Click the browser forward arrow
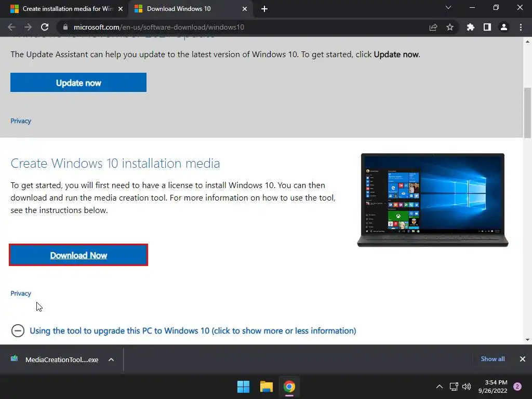This screenshot has height=399, width=532. coord(28,27)
